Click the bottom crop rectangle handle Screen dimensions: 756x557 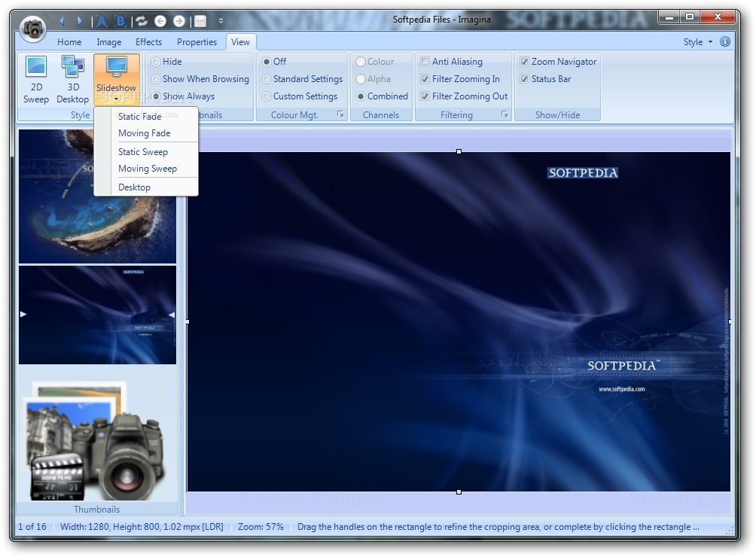pyautogui.click(x=459, y=492)
